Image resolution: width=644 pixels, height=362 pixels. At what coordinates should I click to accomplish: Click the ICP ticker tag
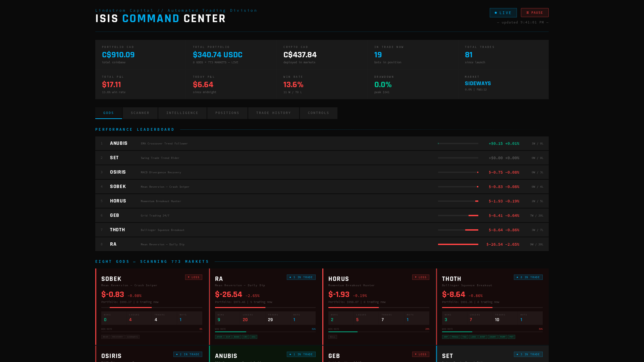pos(228,337)
